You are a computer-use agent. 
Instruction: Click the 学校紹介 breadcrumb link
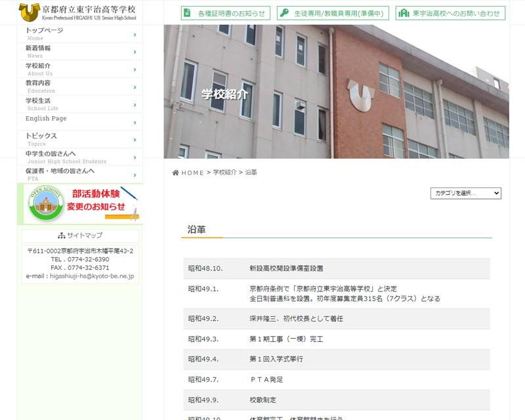point(224,173)
